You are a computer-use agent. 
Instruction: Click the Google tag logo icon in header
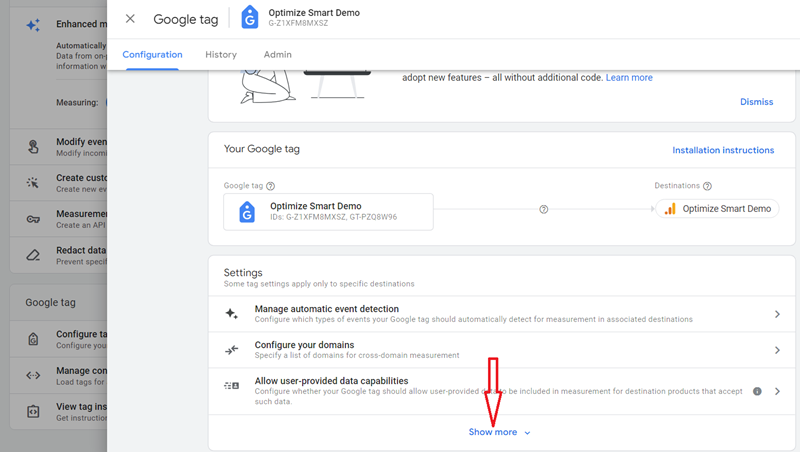point(249,17)
